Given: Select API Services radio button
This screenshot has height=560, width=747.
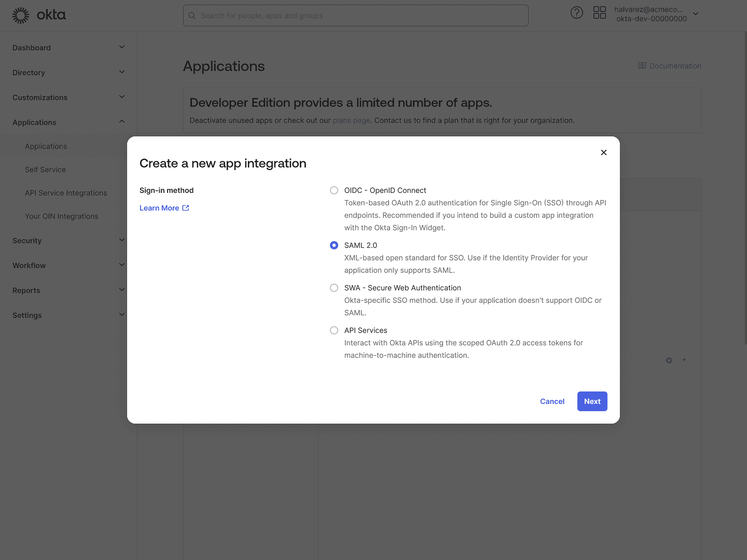Looking at the screenshot, I should tap(334, 330).
